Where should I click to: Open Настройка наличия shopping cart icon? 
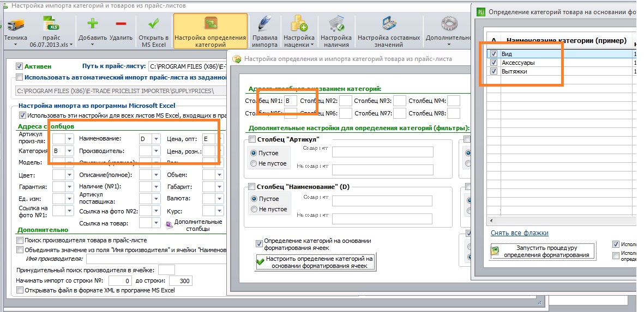coord(336,24)
